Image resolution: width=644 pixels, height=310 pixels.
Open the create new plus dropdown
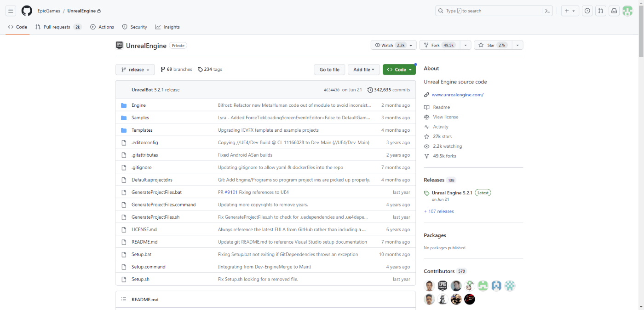point(570,11)
